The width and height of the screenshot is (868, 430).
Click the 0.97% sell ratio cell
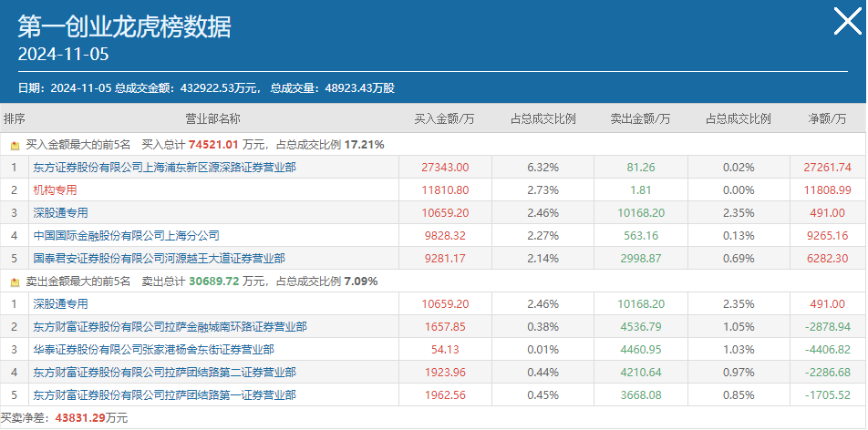pyautogui.click(x=739, y=373)
